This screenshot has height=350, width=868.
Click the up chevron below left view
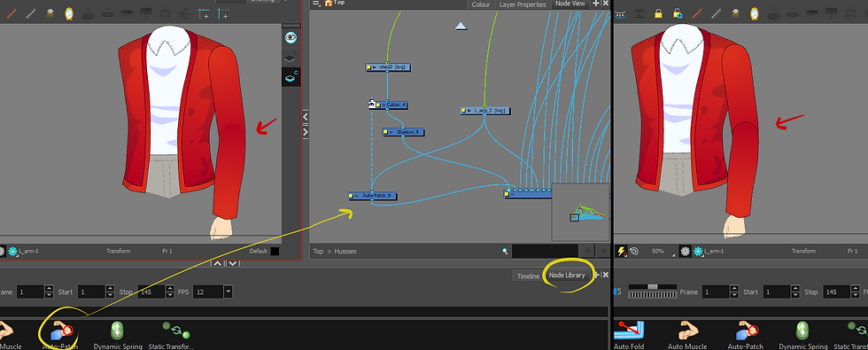tap(218, 264)
